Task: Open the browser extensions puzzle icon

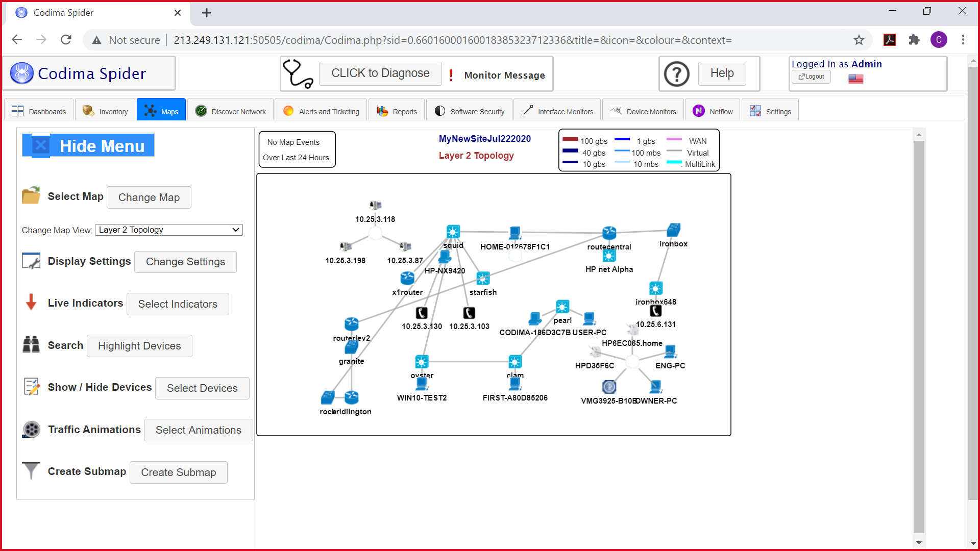Action: pyautogui.click(x=914, y=40)
